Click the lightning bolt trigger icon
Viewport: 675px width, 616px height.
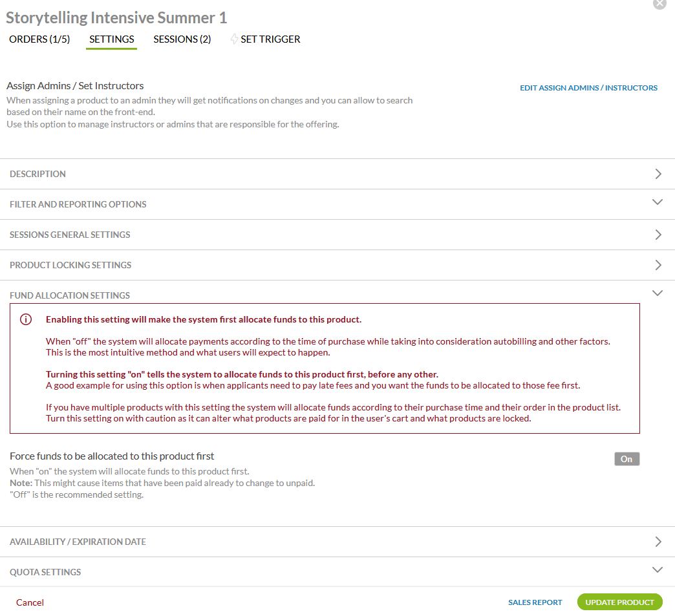[234, 39]
